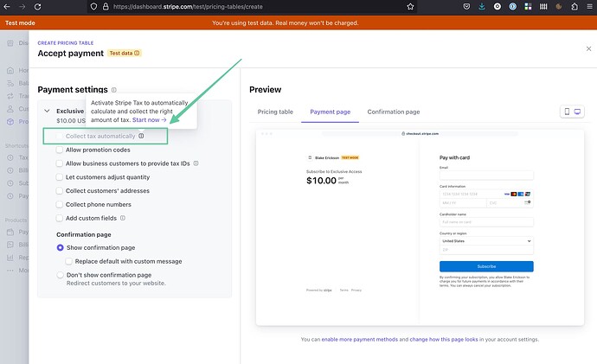Open the browser downloads arrow icon

[482, 6]
